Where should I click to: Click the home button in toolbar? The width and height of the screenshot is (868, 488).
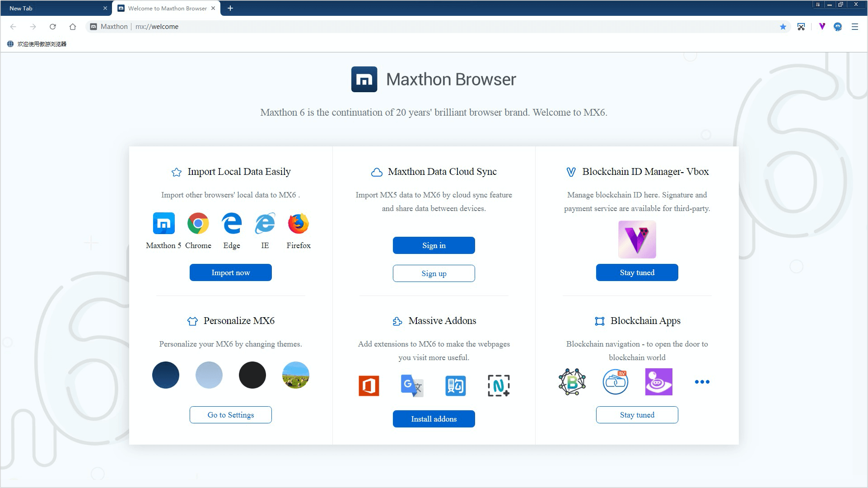[73, 27]
